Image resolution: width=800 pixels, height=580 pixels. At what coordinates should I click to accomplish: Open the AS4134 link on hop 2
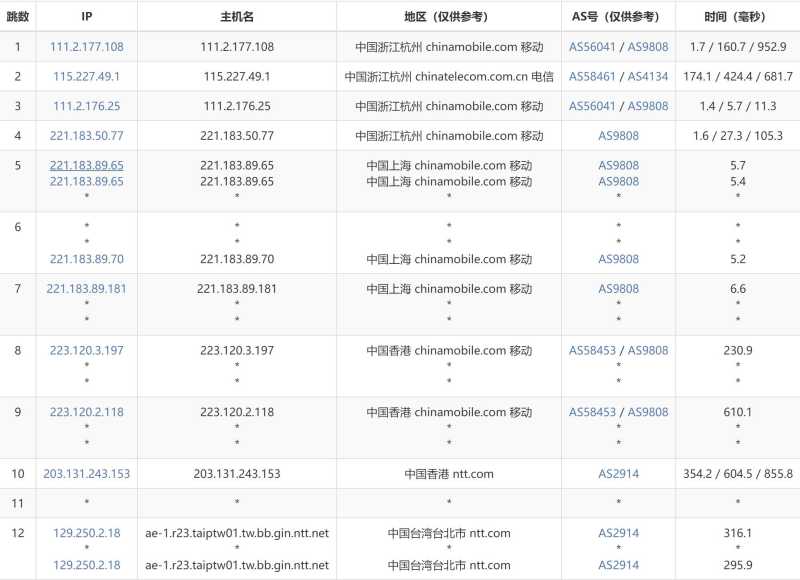pyautogui.click(x=648, y=75)
